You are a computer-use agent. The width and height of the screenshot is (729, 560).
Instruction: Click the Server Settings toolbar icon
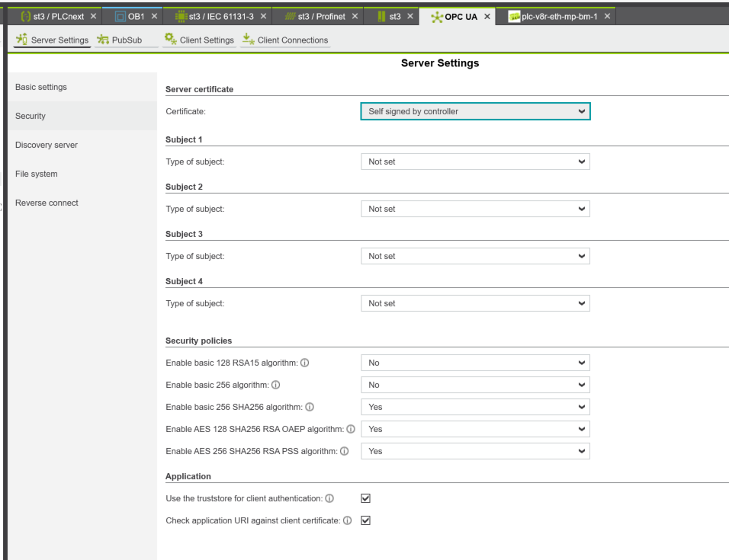tap(22, 40)
